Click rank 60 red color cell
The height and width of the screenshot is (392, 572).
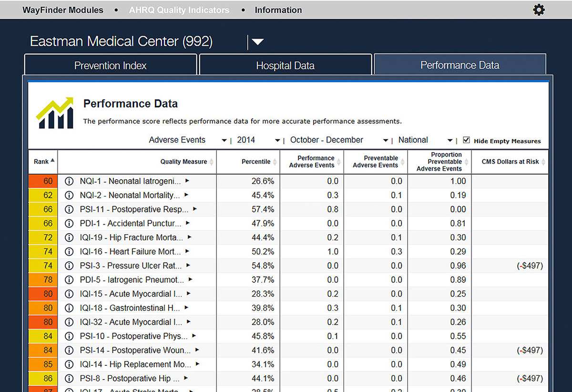tap(43, 181)
